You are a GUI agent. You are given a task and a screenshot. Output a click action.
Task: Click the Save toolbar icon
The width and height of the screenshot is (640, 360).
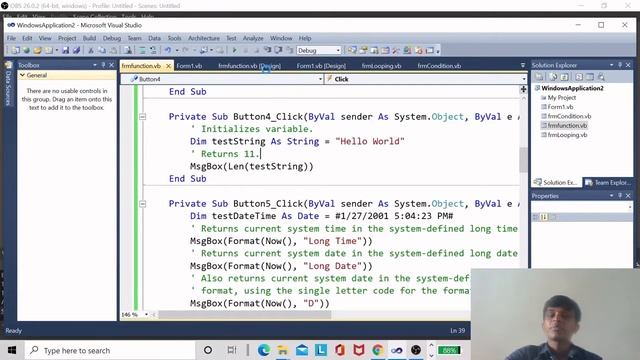click(x=65, y=50)
